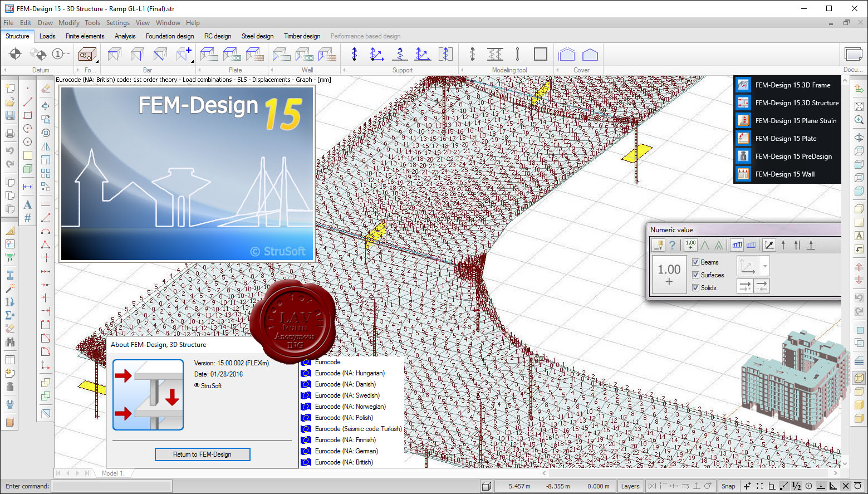Screen dimensions: 868x494
Task: Click Return to FEM-Design button
Action: (x=203, y=454)
